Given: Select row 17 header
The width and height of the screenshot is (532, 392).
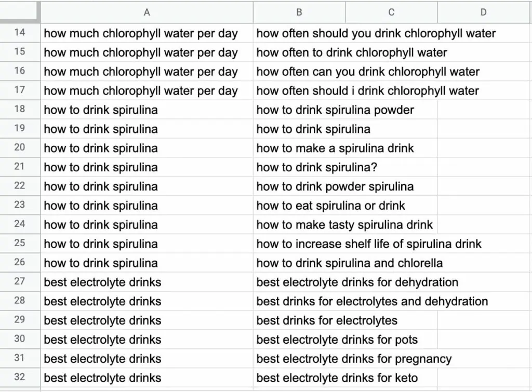Looking at the screenshot, I should pos(20,90).
